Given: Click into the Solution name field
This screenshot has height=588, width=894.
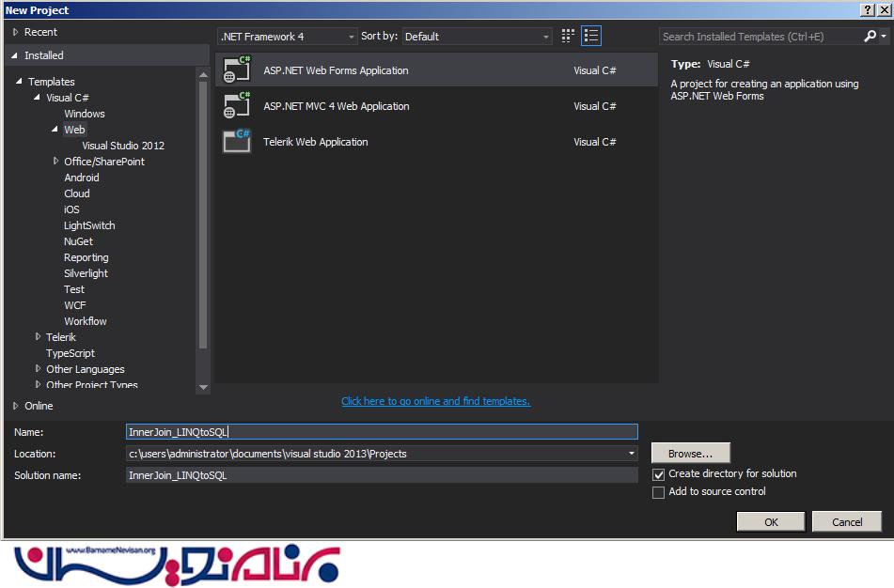Looking at the screenshot, I should (382, 475).
